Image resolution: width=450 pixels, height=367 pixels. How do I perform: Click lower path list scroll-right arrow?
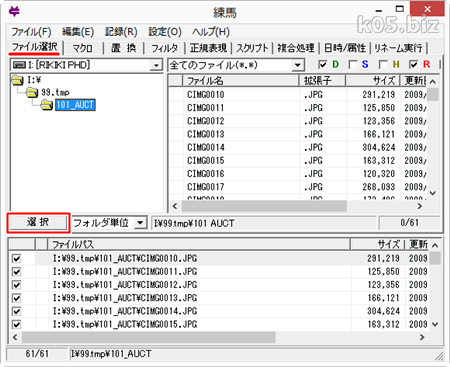point(422,337)
